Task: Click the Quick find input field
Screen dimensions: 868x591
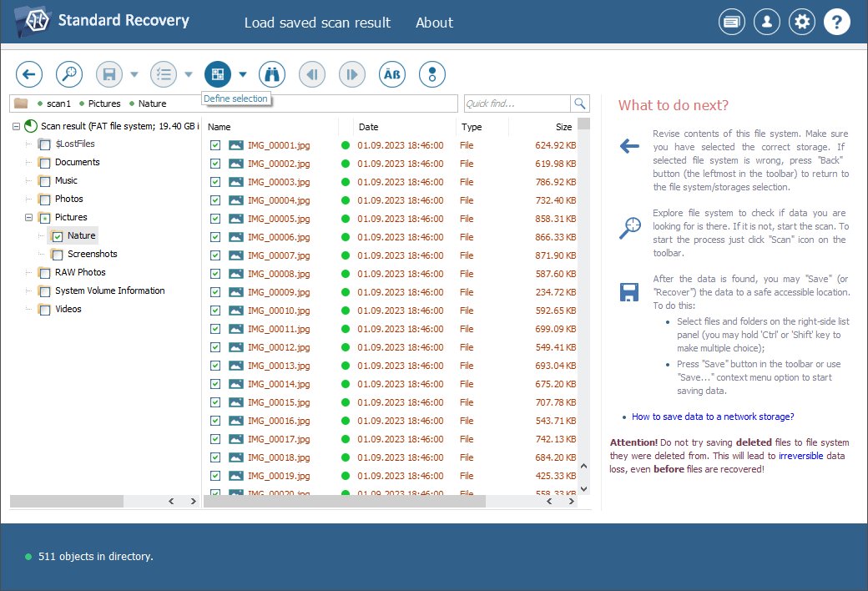Action: coord(517,104)
